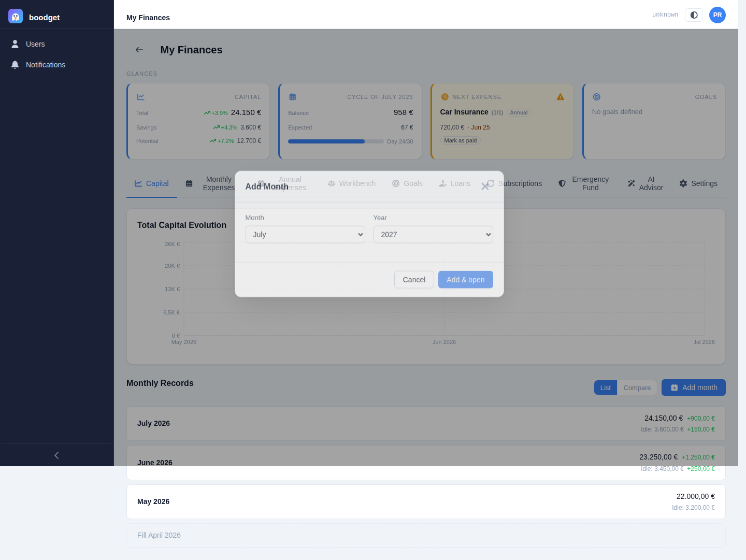Click the Subscriptions refresh icon
The height and width of the screenshot is (560, 746).
[491, 183]
